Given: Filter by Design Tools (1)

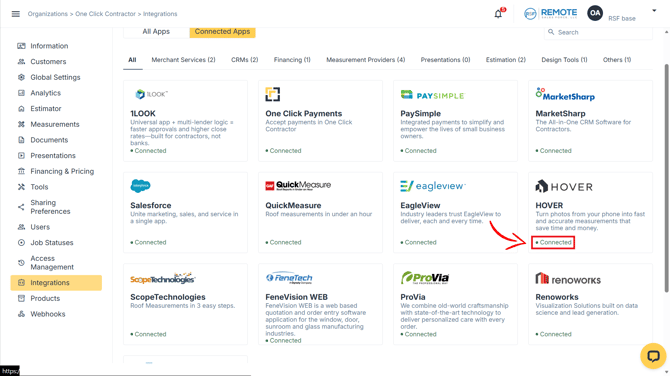Looking at the screenshot, I should tap(564, 60).
